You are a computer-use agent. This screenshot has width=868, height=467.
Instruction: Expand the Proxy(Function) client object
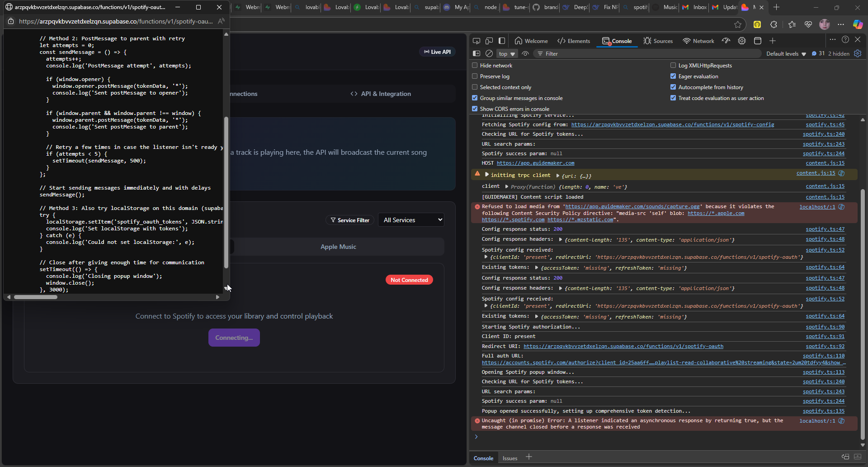pyautogui.click(x=507, y=186)
